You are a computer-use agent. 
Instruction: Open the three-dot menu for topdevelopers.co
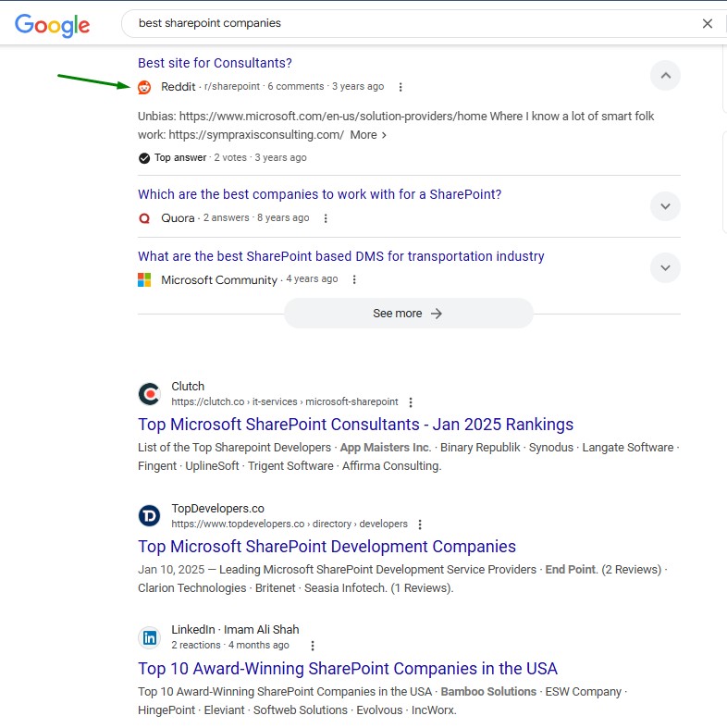pos(420,524)
